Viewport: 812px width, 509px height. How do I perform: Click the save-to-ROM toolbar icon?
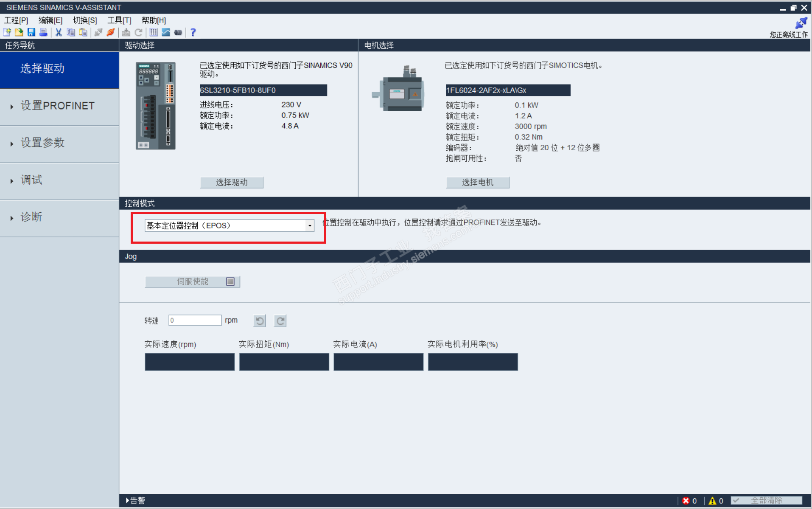pyautogui.click(x=126, y=32)
